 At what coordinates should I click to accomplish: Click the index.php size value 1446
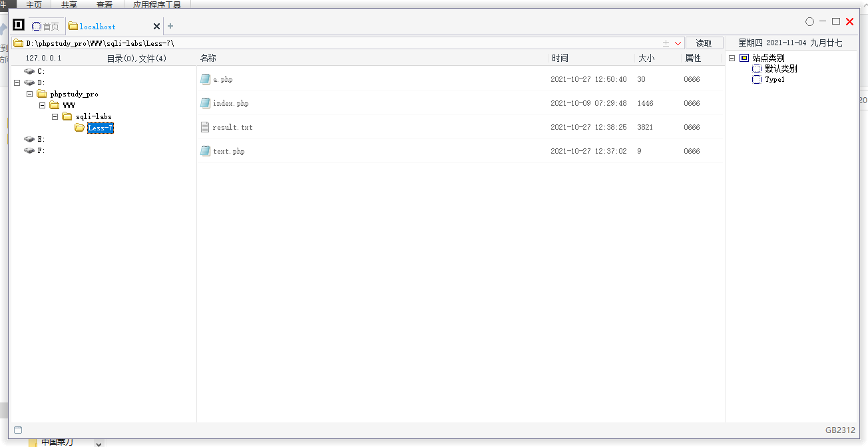point(645,103)
